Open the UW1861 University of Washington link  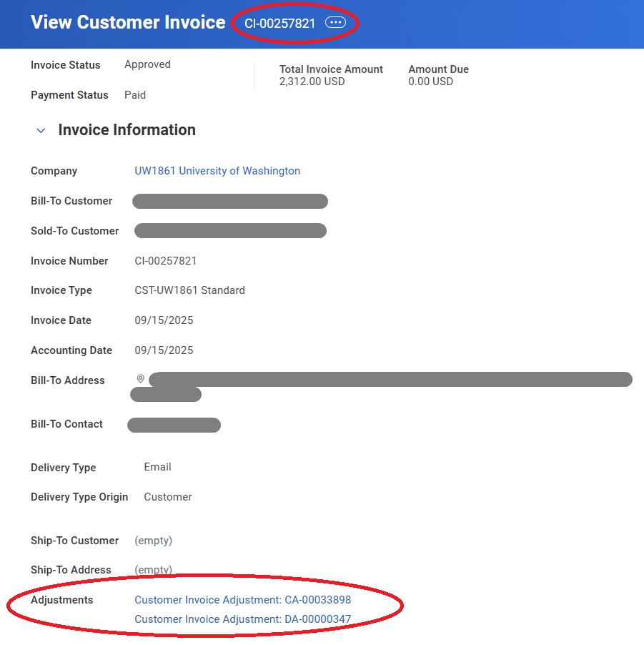[x=217, y=171]
